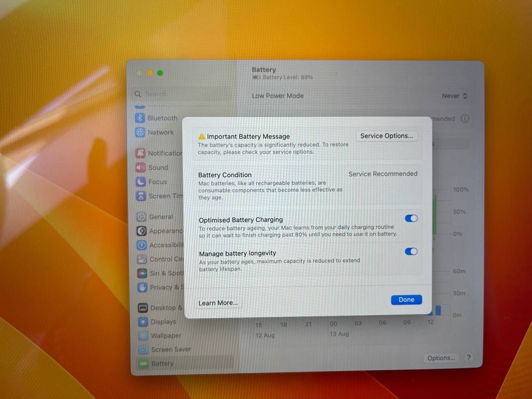Click the yellow warning triangle icon
Screen dimensions: 532x399
point(202,136)
